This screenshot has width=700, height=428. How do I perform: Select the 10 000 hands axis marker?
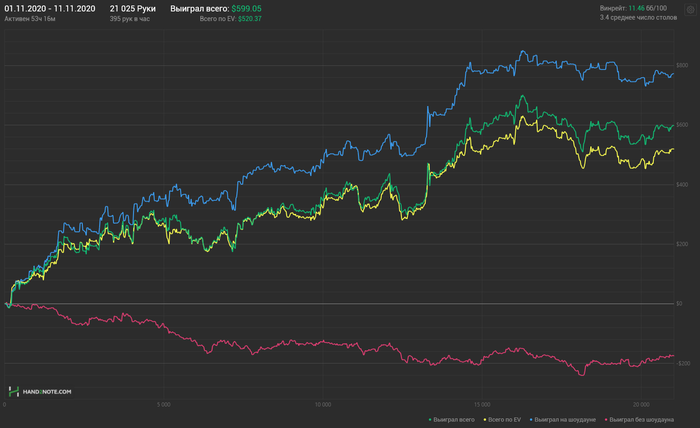tap(323, 405)
